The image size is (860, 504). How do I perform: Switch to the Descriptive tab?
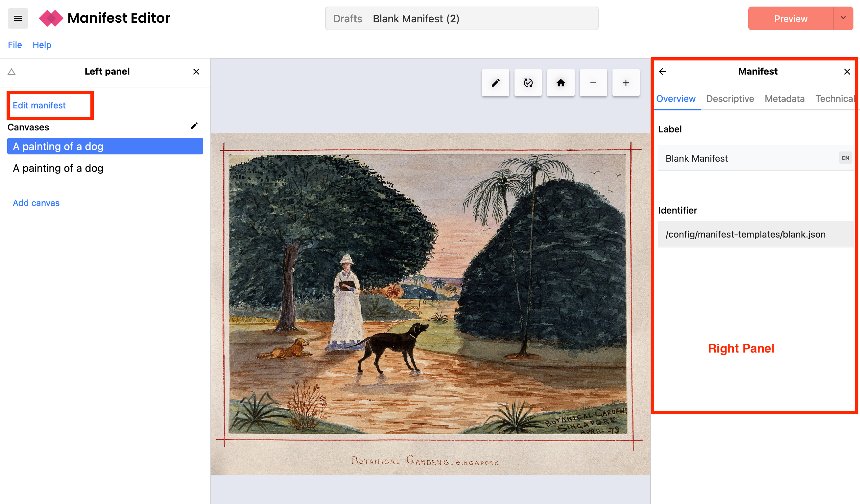coord(730,99)
